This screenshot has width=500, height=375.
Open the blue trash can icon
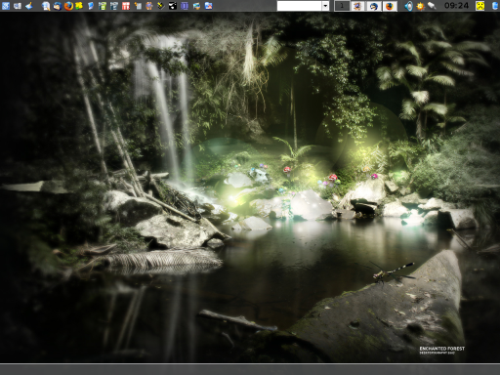click(496, 6)
